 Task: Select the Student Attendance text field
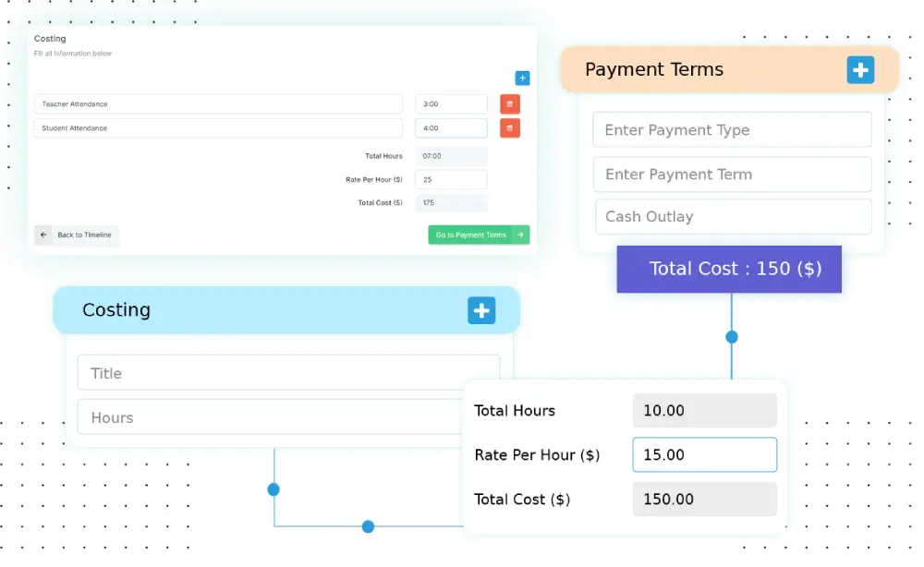tap(218, 128)
